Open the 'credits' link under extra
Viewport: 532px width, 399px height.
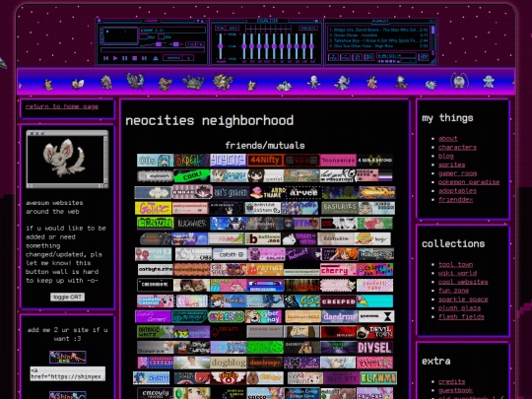click(451, 381)
